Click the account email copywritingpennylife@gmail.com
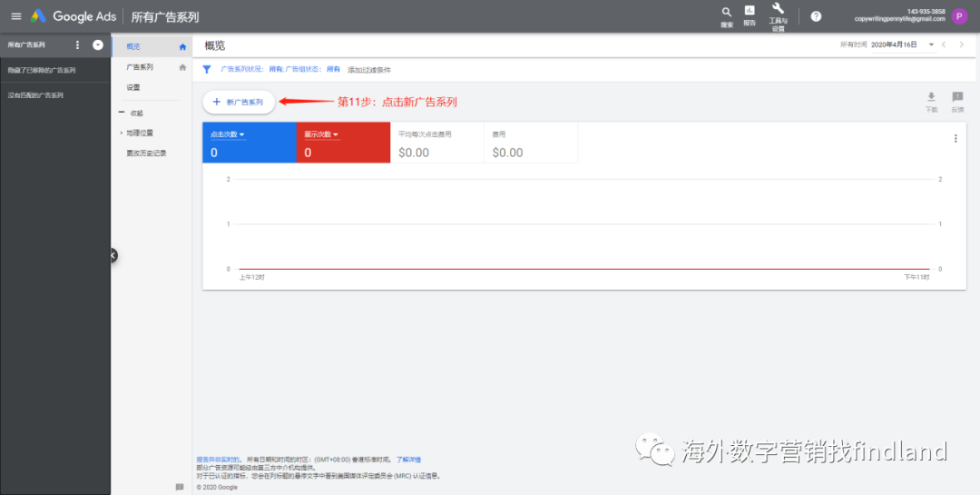The image size is (980, 495). pyautogui.click(x=900, y=19)
